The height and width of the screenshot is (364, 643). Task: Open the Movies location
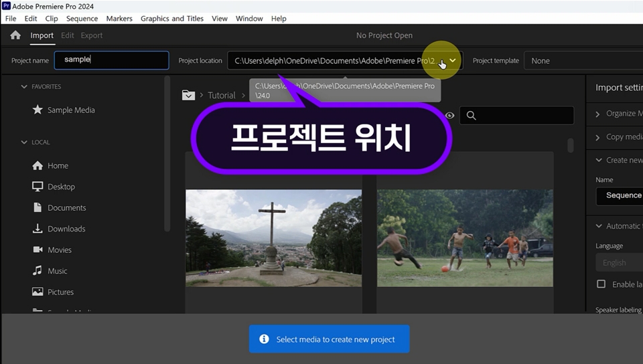pos(60,250)
